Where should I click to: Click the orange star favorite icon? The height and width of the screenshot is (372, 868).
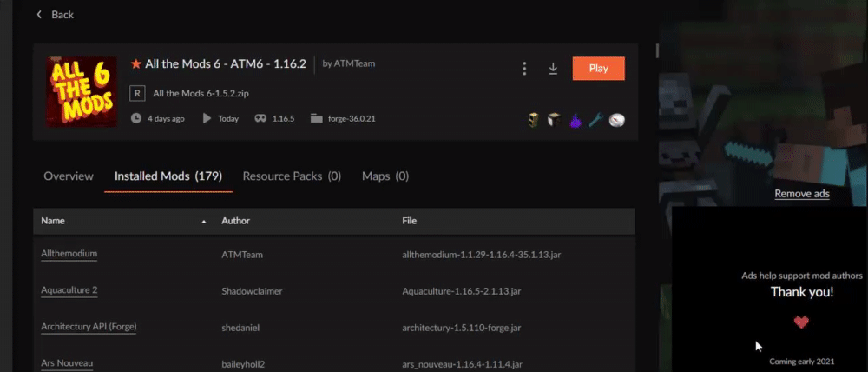pos(135,63)
